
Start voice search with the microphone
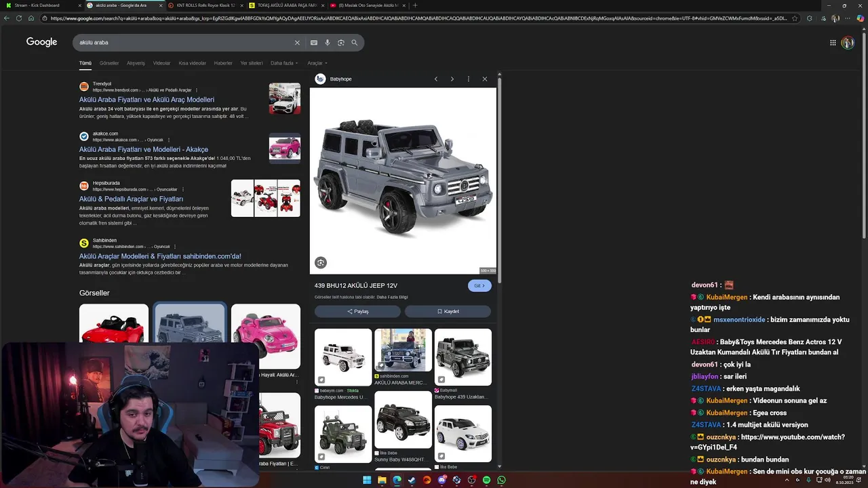[x=327, y=43]
